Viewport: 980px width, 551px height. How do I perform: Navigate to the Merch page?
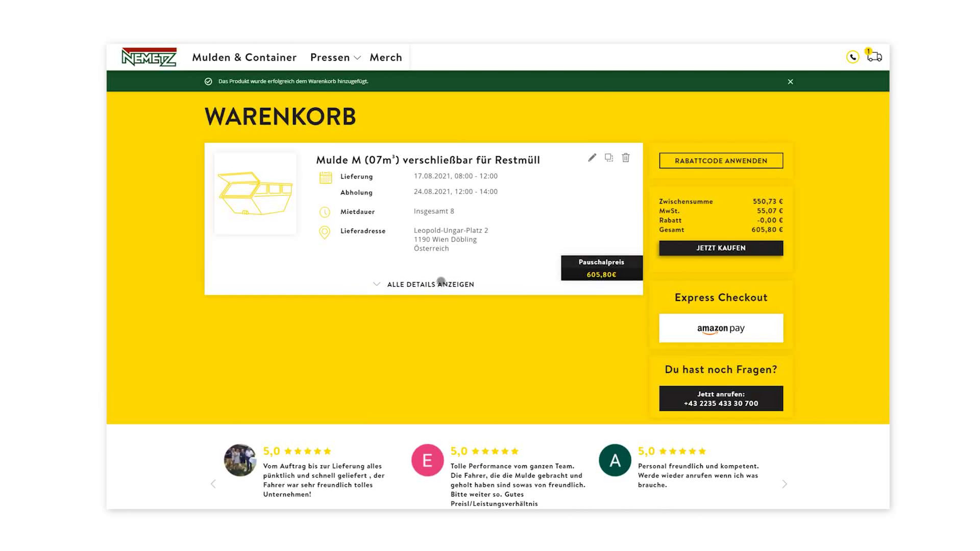(386, 58)
